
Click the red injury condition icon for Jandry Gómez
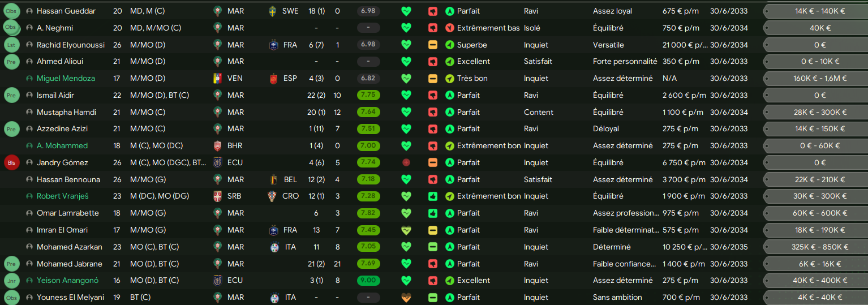click(x=406, y=163)
